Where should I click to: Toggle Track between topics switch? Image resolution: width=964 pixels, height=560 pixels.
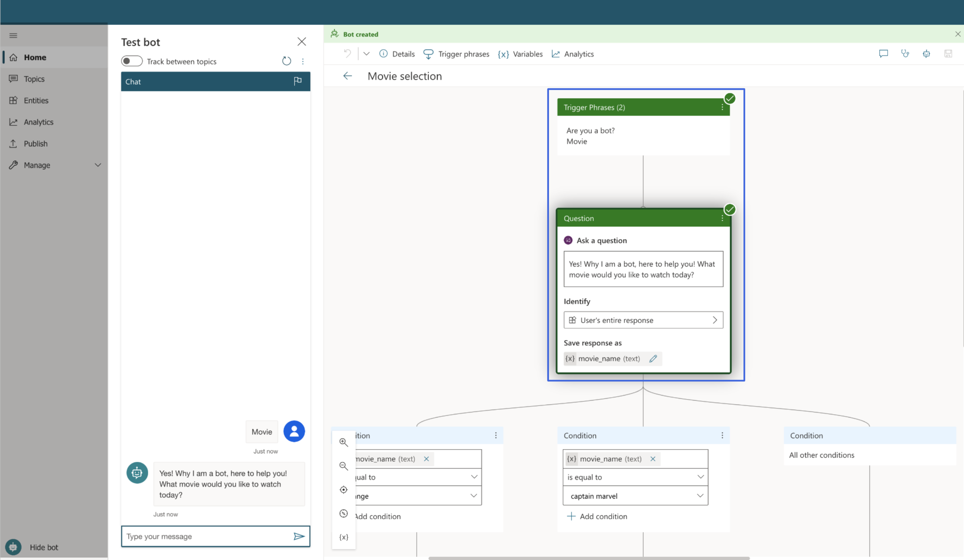coord(132,61)
